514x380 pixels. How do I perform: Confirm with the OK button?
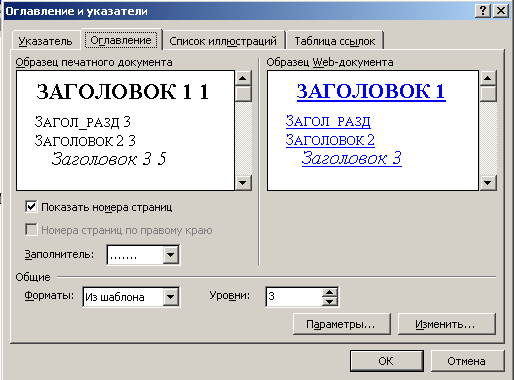(386, 361)
